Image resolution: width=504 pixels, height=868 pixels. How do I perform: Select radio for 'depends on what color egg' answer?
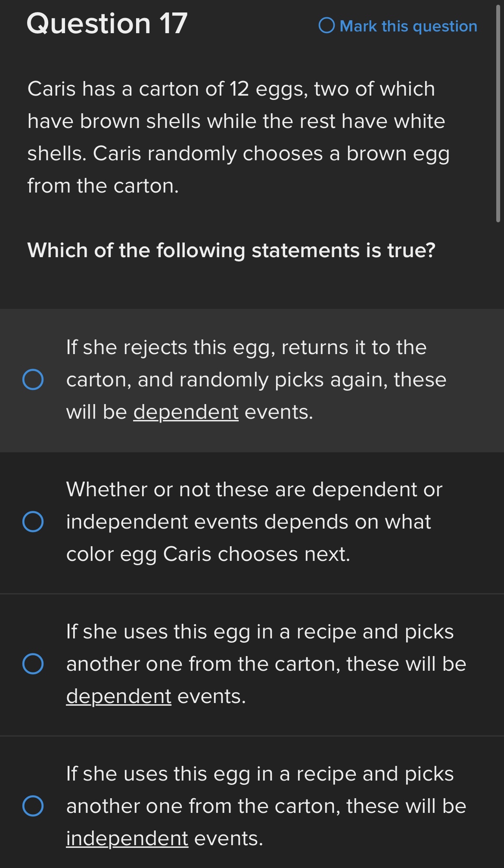(33, 522)
